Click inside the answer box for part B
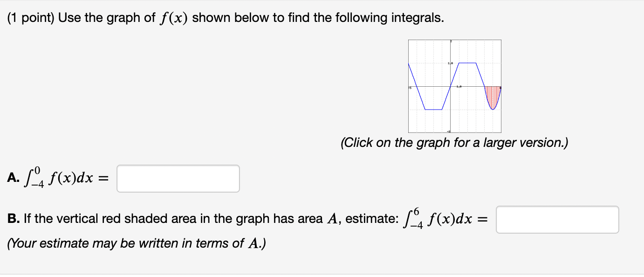This screenshot has width=644, height=277. 557,219
